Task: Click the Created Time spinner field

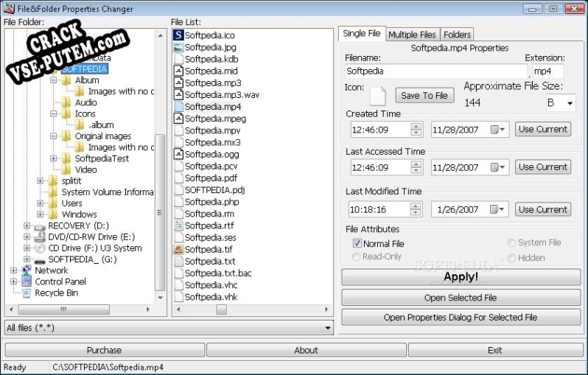Action: click(387, 130)
